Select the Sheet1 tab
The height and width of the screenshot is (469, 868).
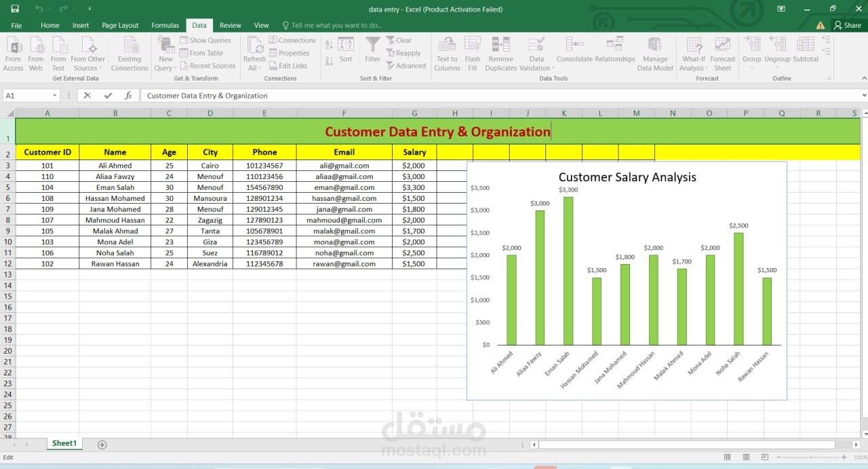64,443
